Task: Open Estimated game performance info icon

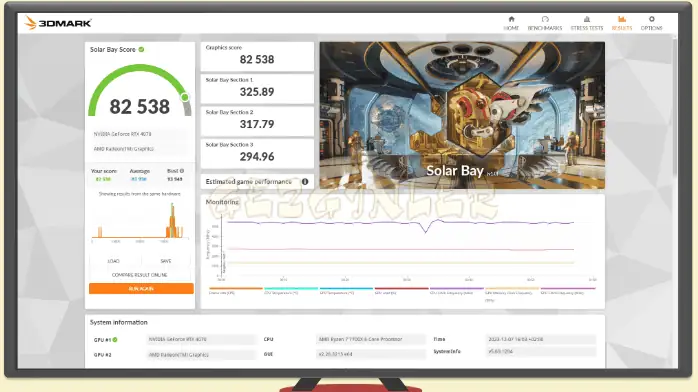Action: pyautogui.click(x=305, y=182)
